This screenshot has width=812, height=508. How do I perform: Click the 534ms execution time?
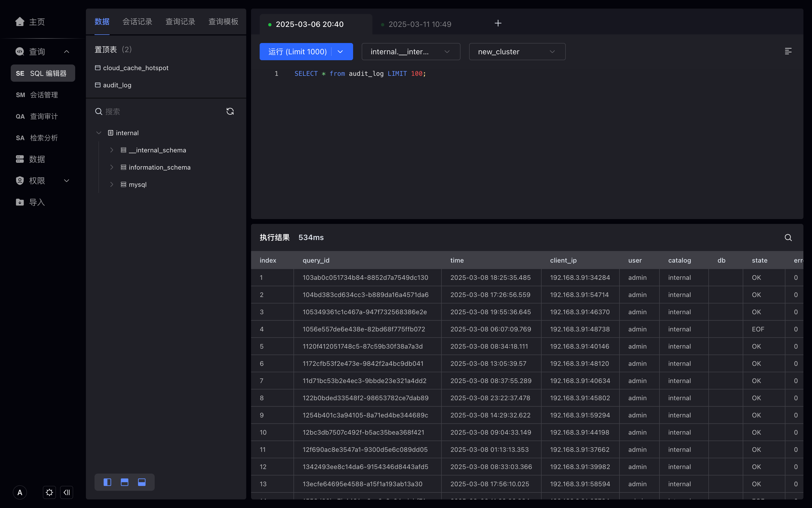pyautogui.click(x=311, y=238)
